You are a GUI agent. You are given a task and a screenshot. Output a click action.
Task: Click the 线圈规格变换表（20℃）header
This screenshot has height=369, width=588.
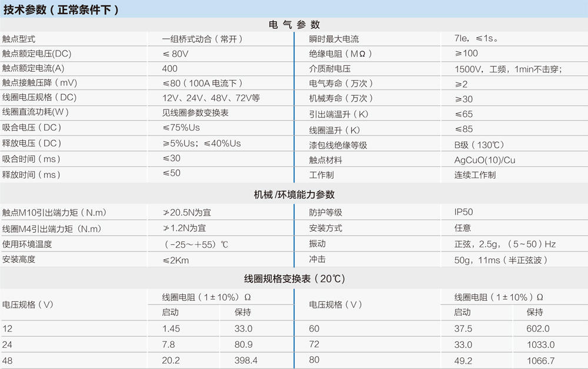click(x=293, y=278)
